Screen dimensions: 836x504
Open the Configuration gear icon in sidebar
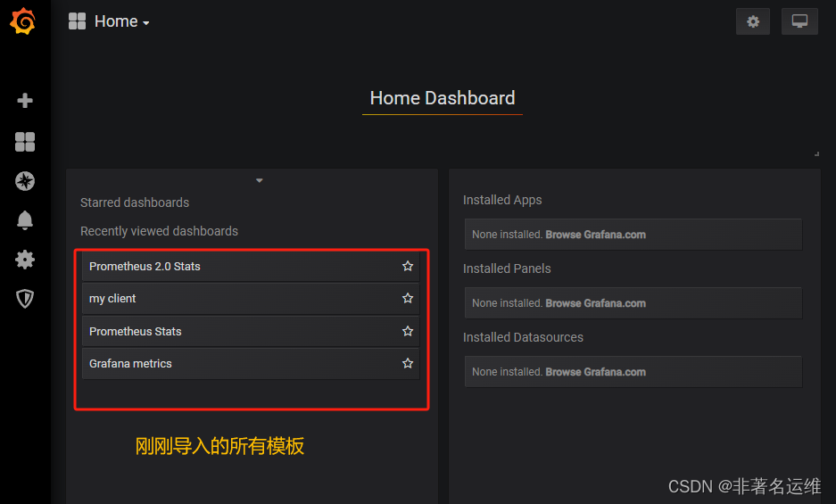(x=24, y=260)
